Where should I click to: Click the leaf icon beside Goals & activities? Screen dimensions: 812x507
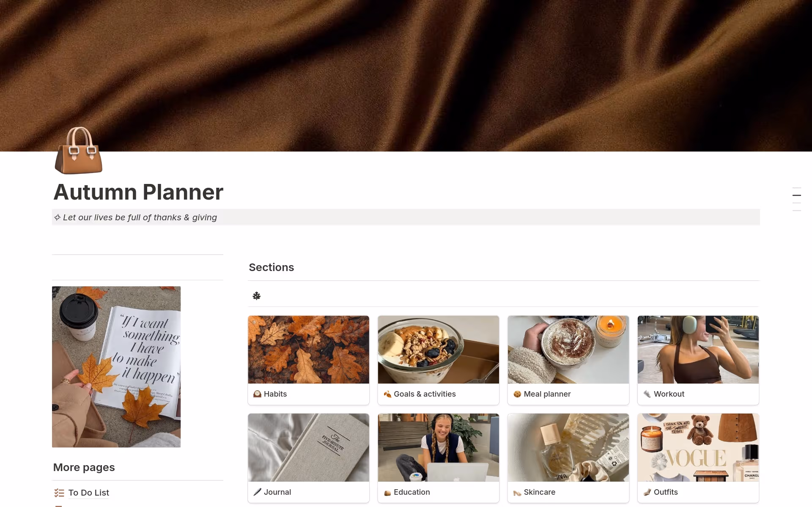click(387, 394)
